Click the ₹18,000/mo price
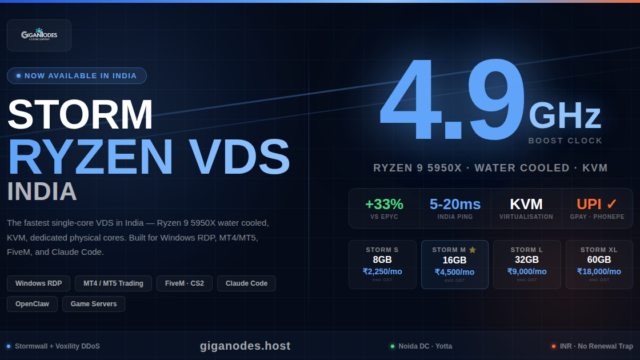The width and height of the screenshot is (640, 360). pos(599,271)
